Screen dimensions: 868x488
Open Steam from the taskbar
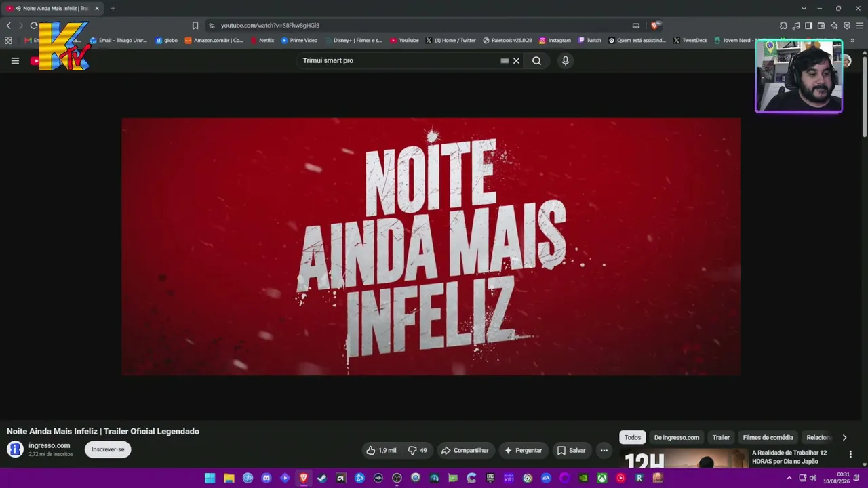click(x=322, y=479)
